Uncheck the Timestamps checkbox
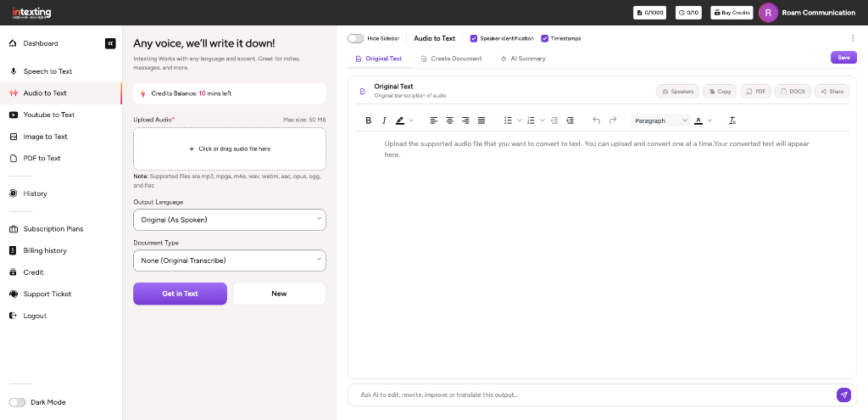 tap(545, 39)
